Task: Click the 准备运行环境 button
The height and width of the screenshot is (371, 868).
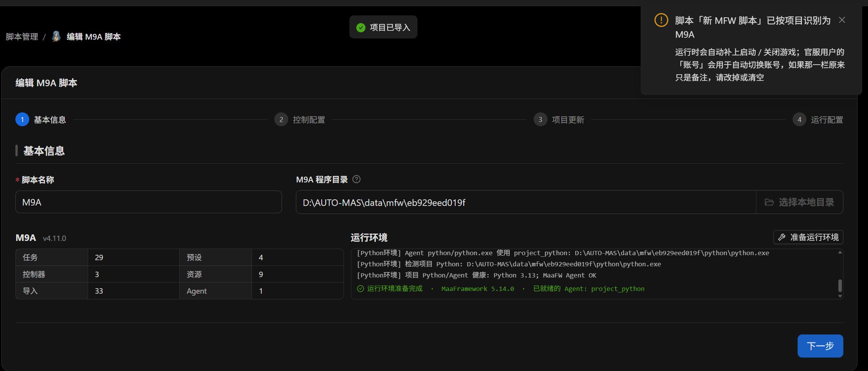Action: 808,237
